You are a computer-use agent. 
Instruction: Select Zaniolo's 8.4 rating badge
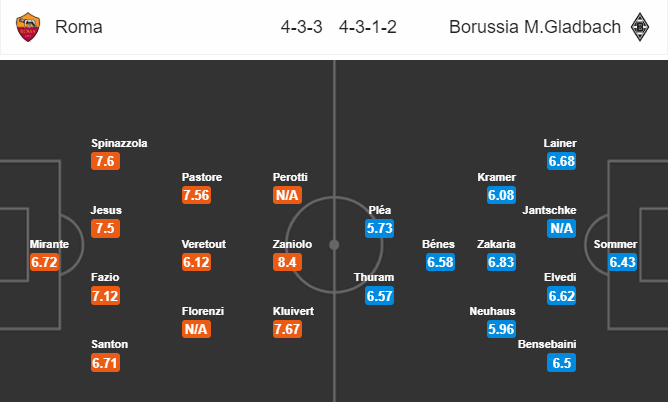pyautogui.click(x=287, y=262)
